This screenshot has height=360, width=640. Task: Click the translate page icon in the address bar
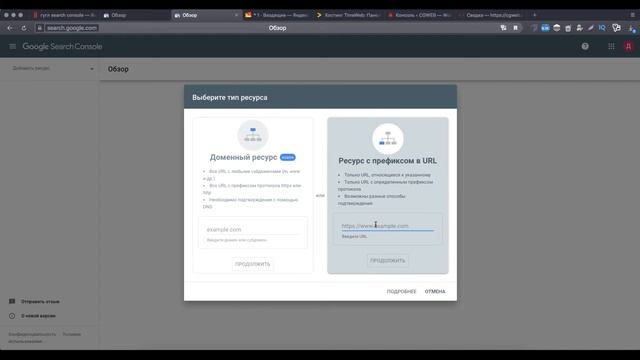click(503, 28)
